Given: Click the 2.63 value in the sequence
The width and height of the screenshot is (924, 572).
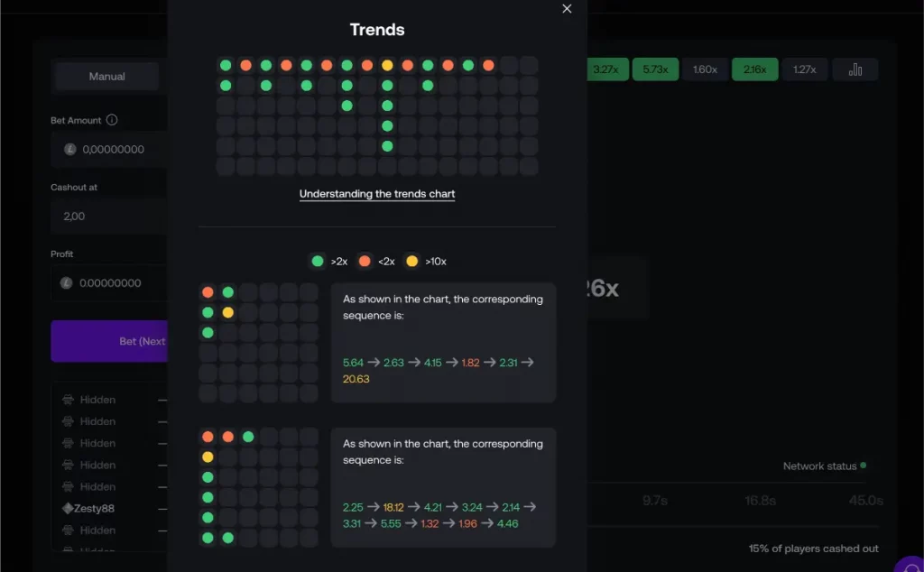Looking at the screenshot, I should 393,363.
